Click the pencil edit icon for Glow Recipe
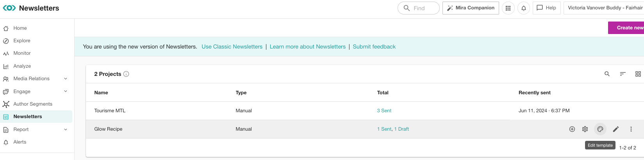This screenshot has height=160, width=644. (x=616, y=129)
